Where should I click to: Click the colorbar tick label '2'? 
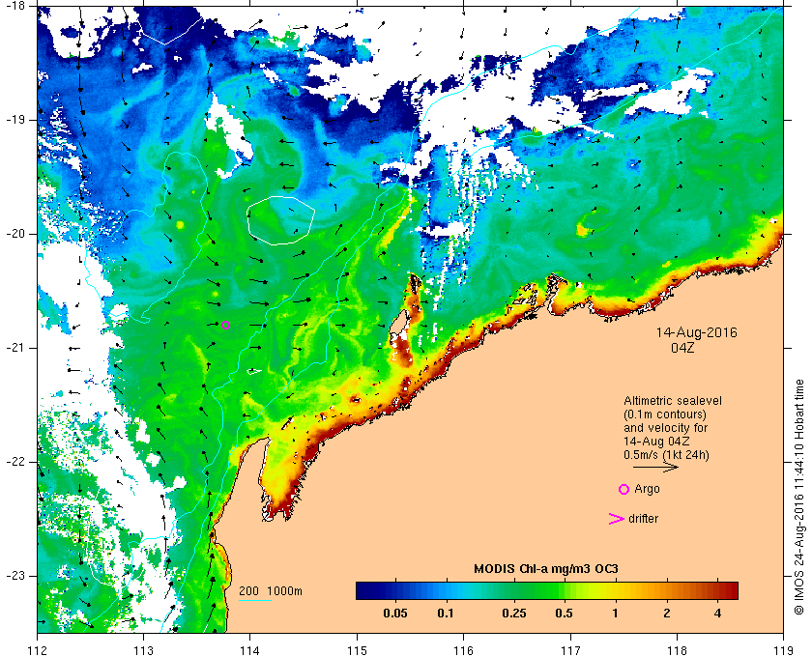click(666, 614)
